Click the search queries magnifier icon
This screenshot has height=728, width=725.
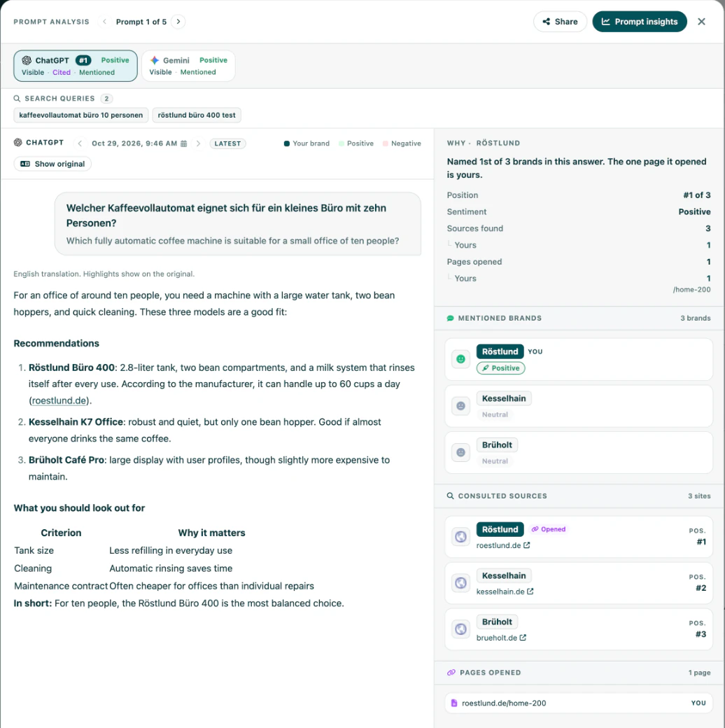click(x=17, y=99)
